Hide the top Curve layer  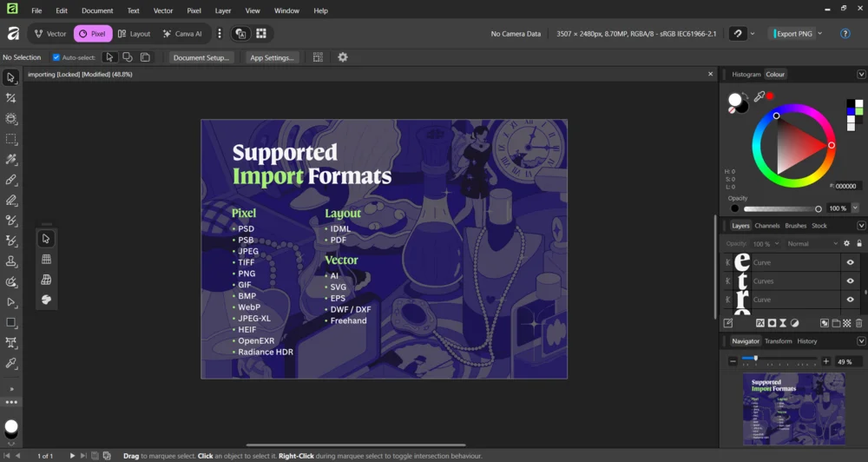click(x=850, y=262)
